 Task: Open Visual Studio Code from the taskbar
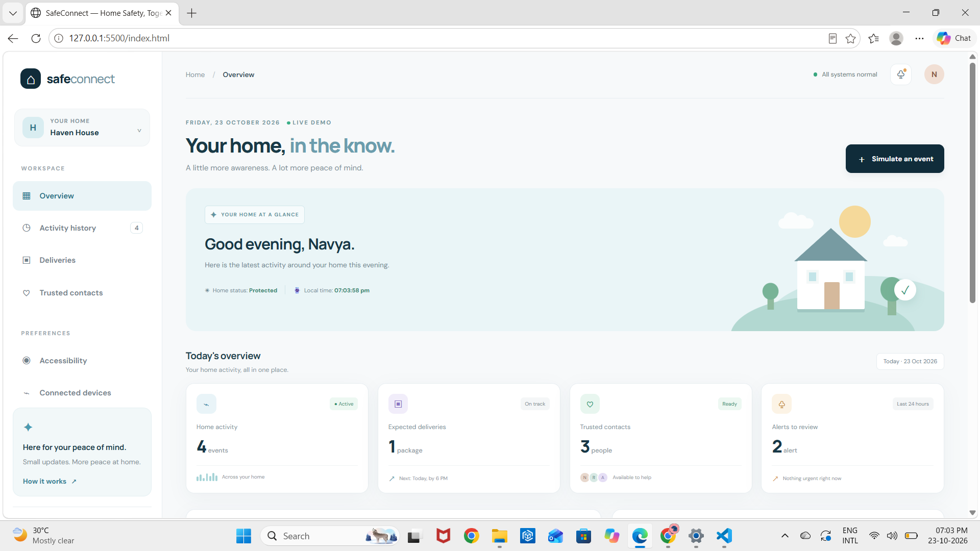[x=724, y=536]
